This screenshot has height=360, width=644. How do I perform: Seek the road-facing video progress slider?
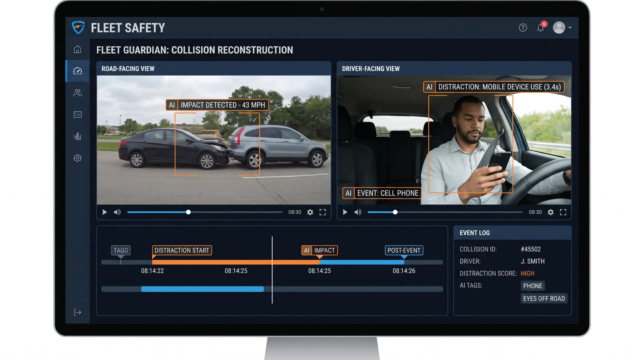[x=205, y=212]
